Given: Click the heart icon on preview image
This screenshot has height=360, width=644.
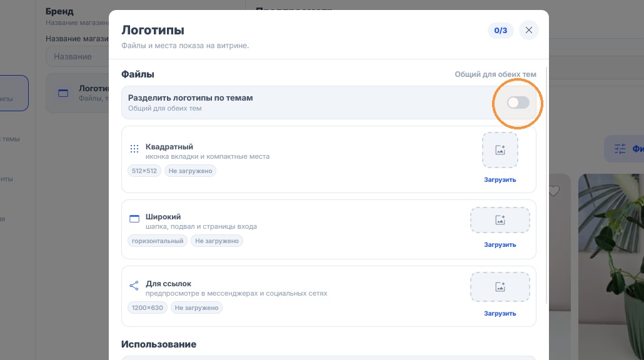Looking at the screenshot, I should (x=554, y=191).
